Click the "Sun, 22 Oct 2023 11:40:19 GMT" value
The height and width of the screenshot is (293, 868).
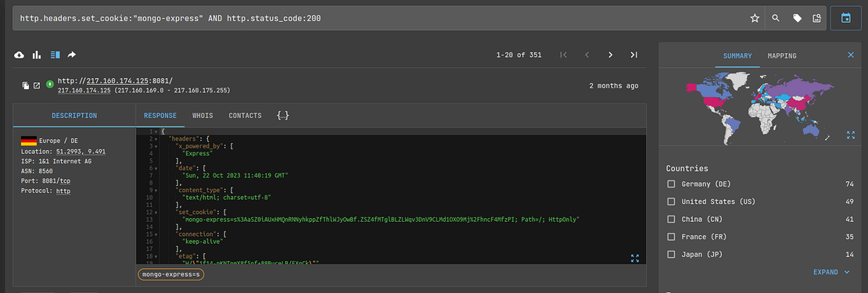235,175
